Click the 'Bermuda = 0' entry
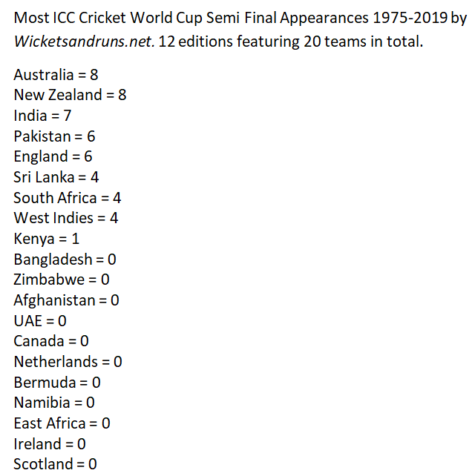 pos(57,383)
